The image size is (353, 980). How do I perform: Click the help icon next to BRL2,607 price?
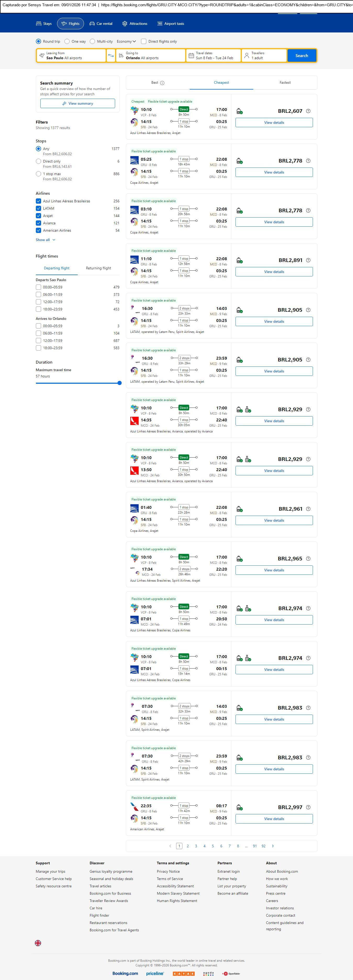[308, 111]
